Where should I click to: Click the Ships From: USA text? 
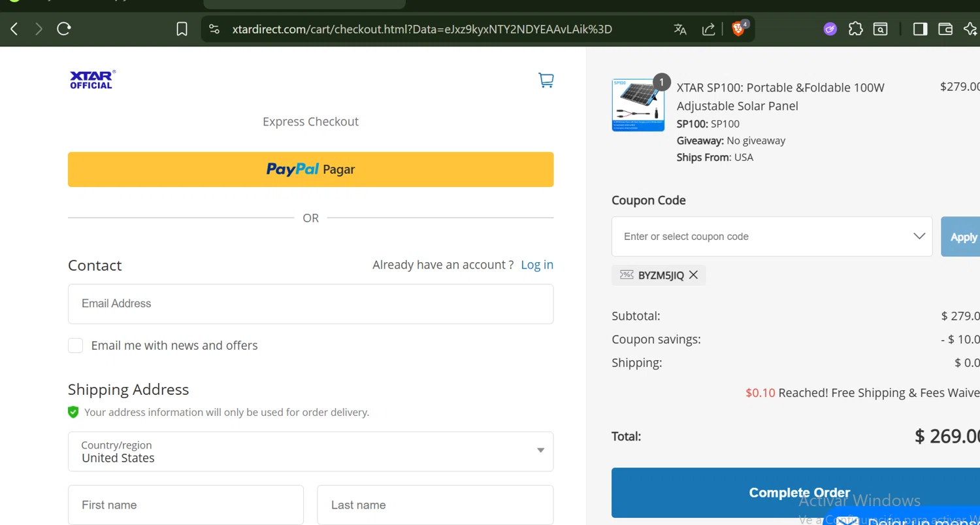(x=715, y=158)
